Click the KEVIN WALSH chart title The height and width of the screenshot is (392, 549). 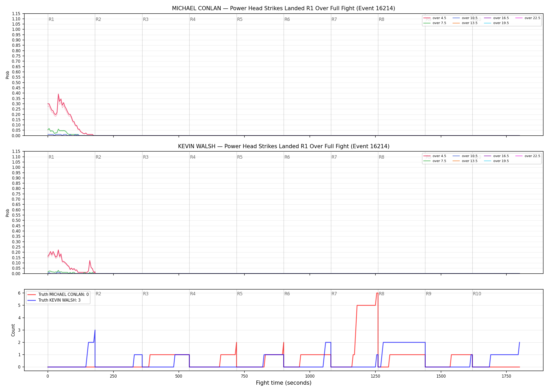click(283, 146)
